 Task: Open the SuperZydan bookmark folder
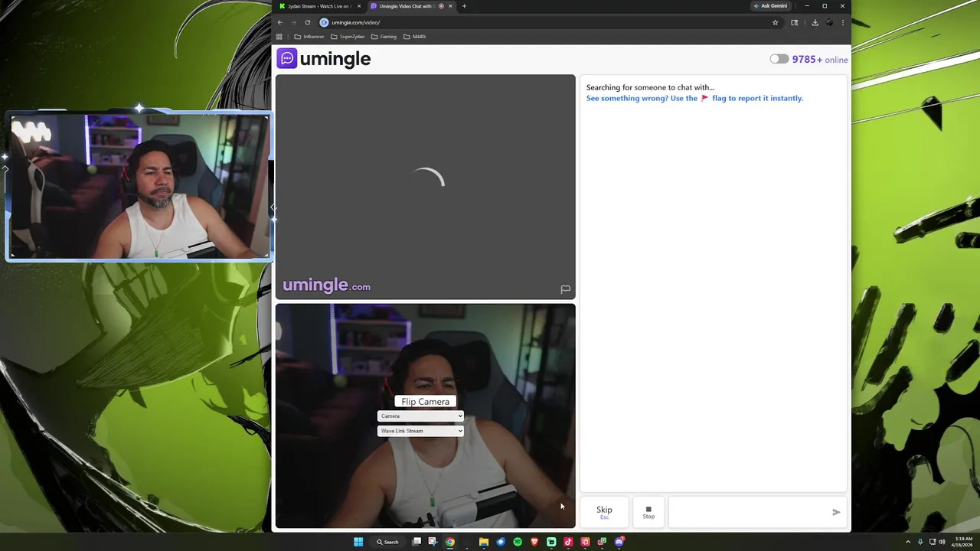(348, 37)
